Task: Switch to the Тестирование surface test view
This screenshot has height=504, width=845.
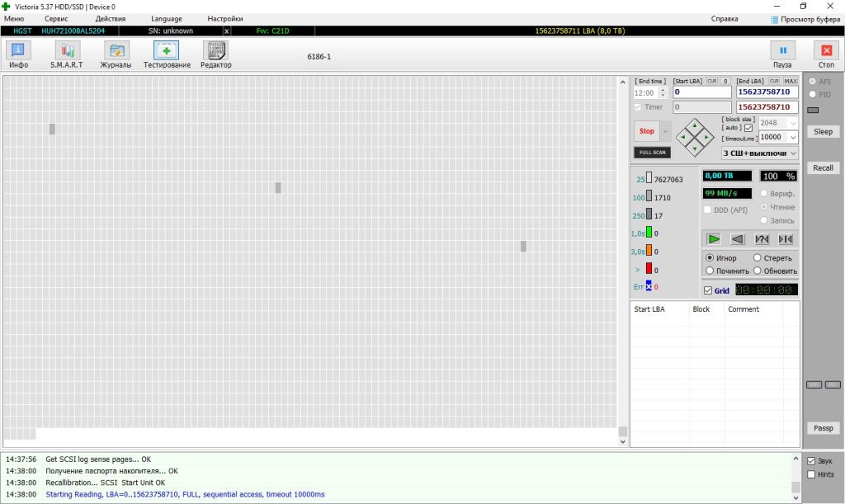Action: point(167,55)
